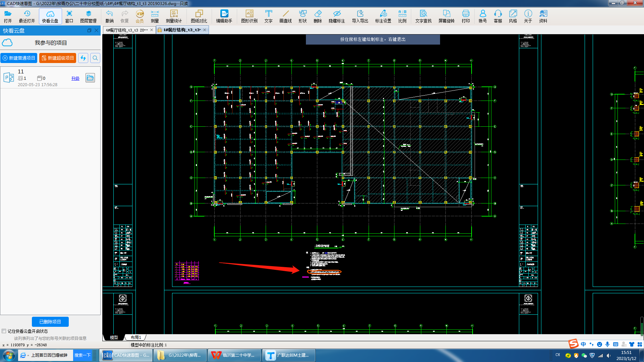
Task: Toggle the 快看云盘 cloud disk panel
Action: click(x=50, y=16)
